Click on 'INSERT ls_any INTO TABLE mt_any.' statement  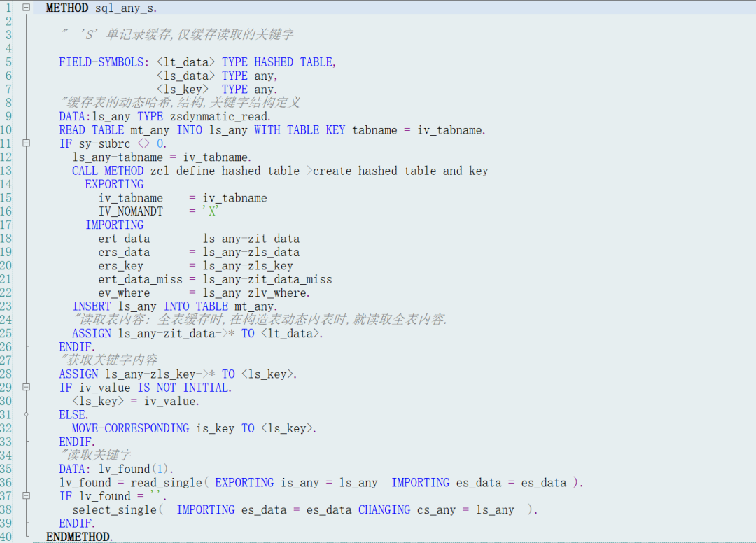175,306
